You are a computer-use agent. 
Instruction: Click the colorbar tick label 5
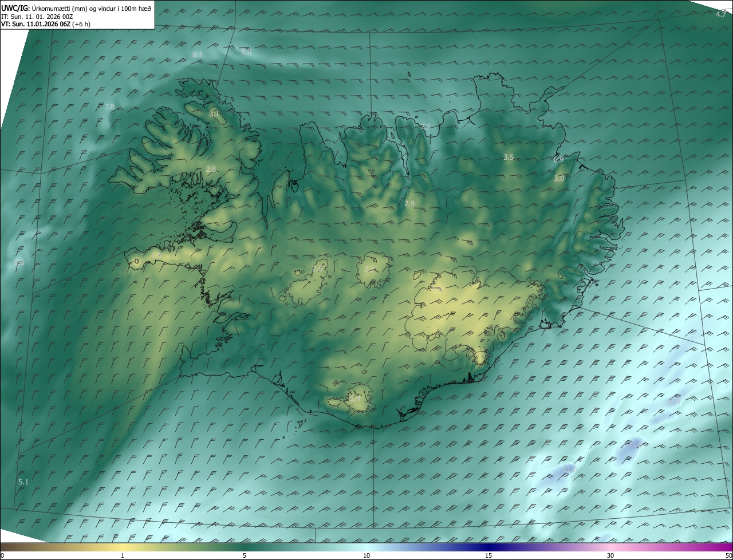(245, 555)
